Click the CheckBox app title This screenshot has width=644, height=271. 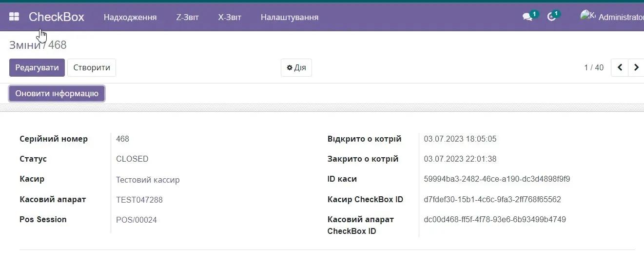pos(57,17)
